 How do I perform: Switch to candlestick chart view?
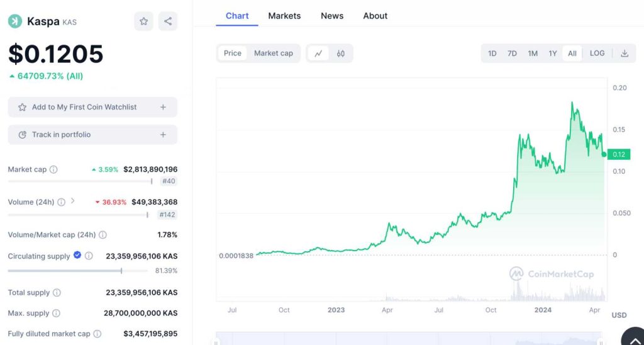pyautogui.click(x=340, y=54)
